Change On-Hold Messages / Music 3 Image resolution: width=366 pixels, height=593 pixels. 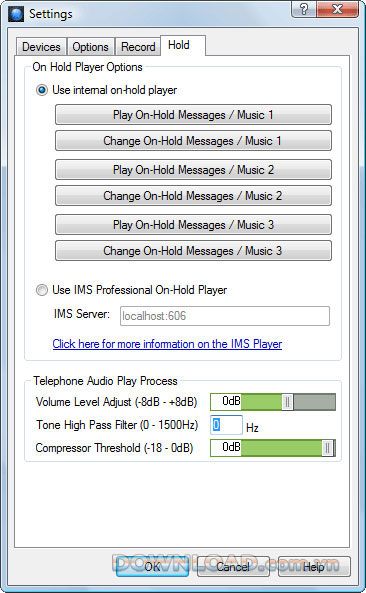(193, 251)
